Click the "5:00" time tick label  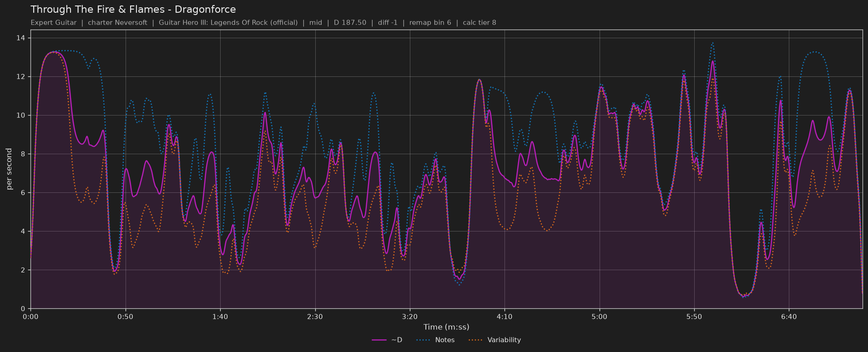600,317
